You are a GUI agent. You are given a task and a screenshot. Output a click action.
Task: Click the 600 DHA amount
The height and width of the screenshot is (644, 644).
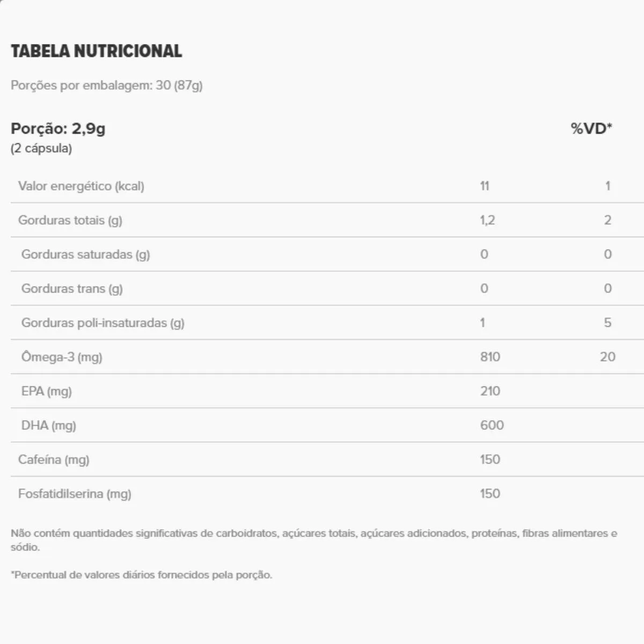pyautogui.click(x=492, y=426)
